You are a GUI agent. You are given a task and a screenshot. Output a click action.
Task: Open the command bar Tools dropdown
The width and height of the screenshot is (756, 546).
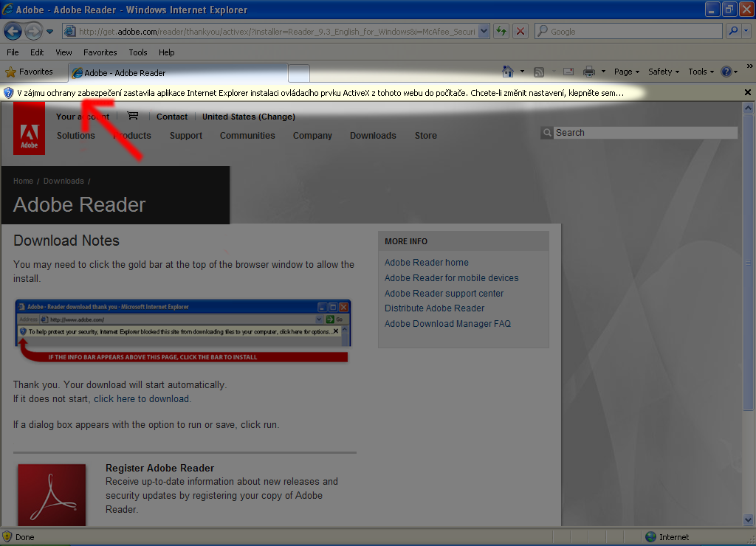(701, 72)
